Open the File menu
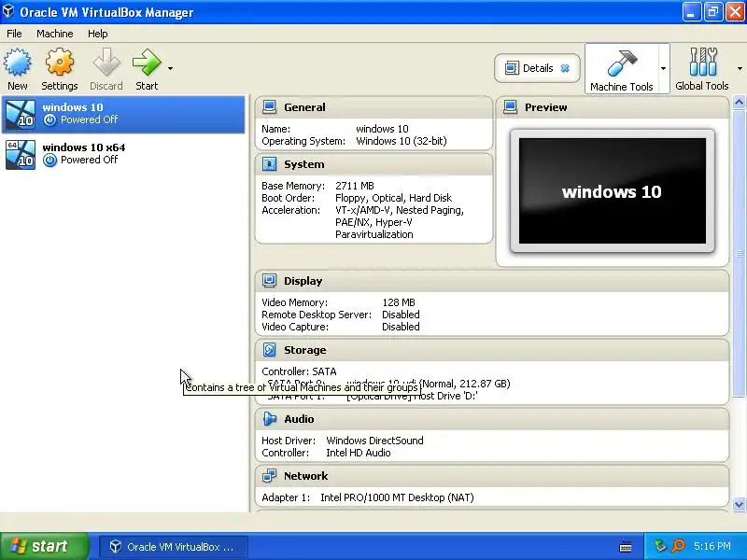The width and height of the screenshot is (747, 560). pos(14,34)
